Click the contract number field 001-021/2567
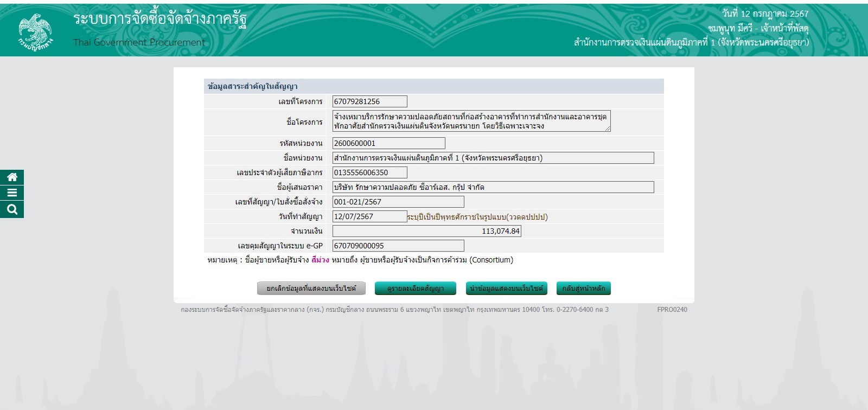Viewport: 868px width, 410px height. click(x=398, y=202)
